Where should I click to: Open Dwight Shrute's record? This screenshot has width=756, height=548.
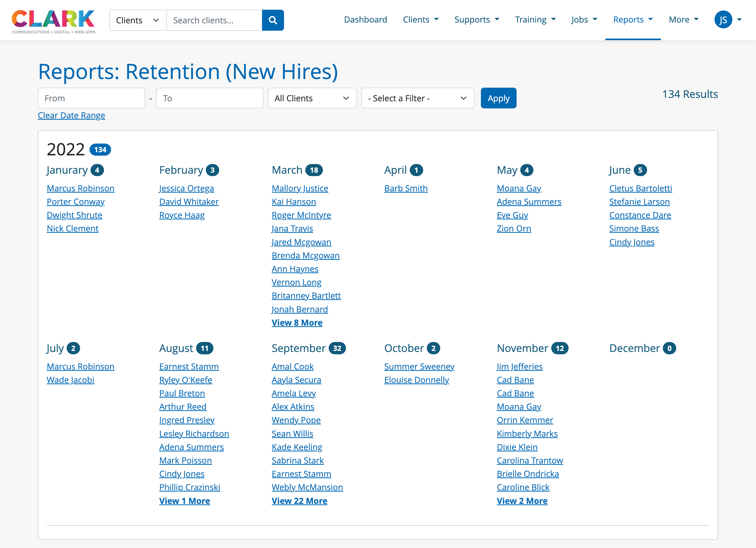74,215
